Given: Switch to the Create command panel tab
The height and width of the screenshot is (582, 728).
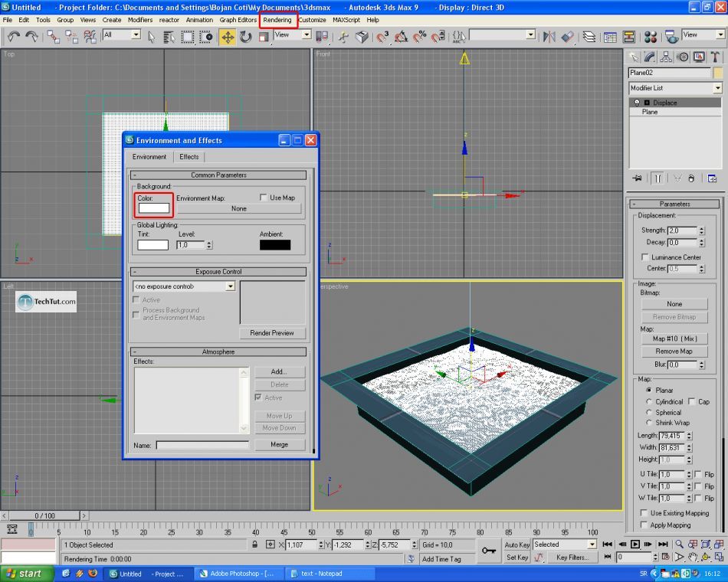Looking at the screenshot, I should pyautogui.click(x=634, y=57).
